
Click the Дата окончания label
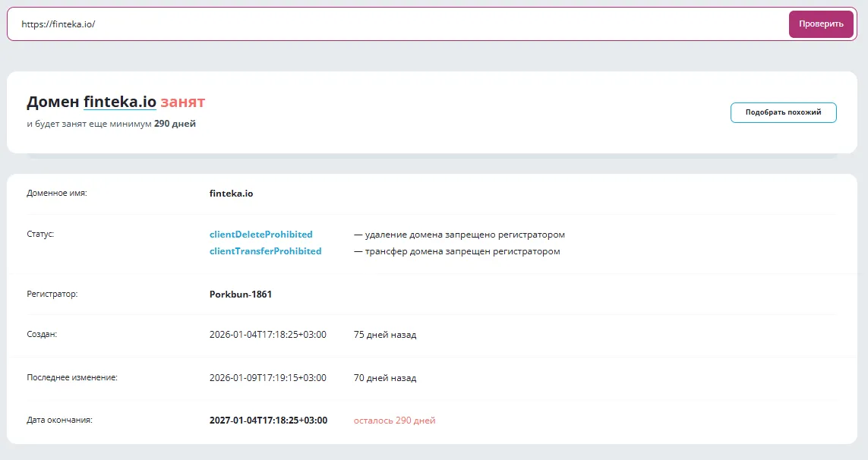pos(59,420)
